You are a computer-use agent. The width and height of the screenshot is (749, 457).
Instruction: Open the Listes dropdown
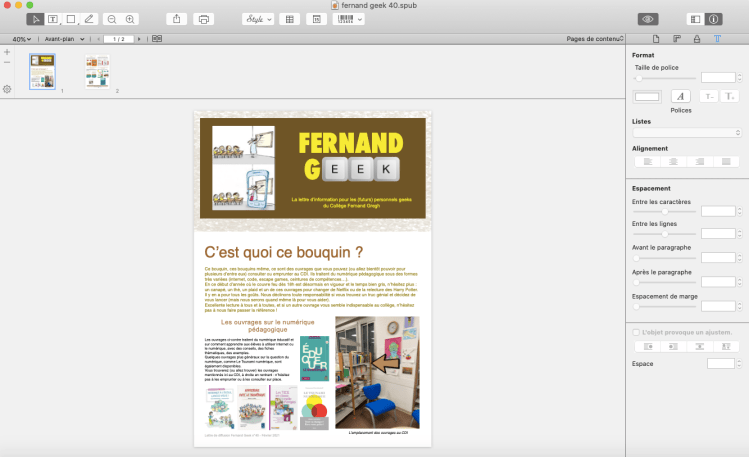(685, 132)
